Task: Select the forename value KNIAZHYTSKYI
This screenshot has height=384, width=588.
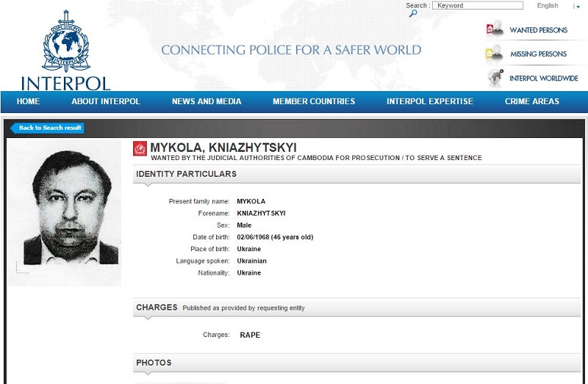Action: tap(261, 213)
